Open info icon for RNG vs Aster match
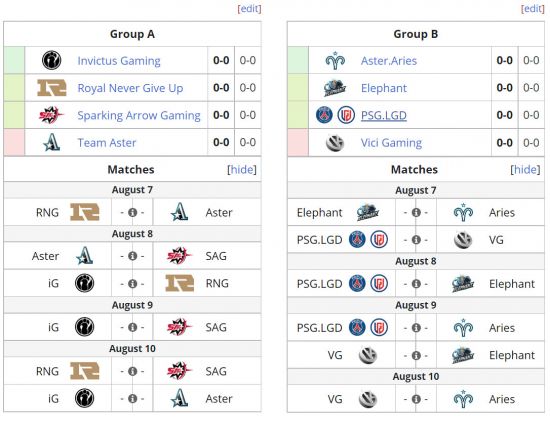The height and width of the screenshot is (432, 550). click(132, 212)
